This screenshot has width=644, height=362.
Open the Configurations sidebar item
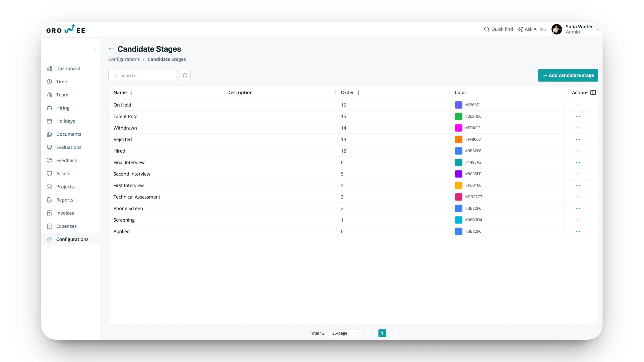point(72,239)
